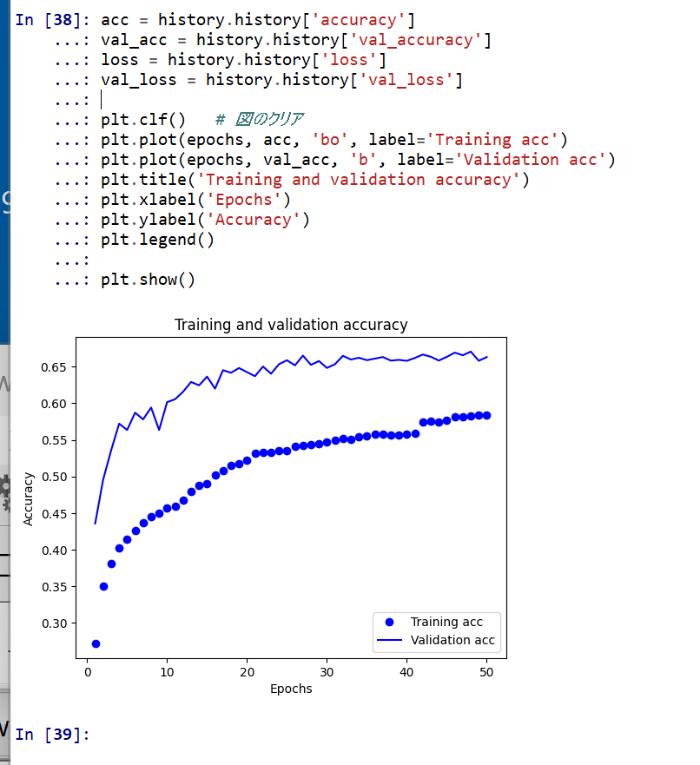Click the y-axis tick label "0.35"

(x=54, y=587)
